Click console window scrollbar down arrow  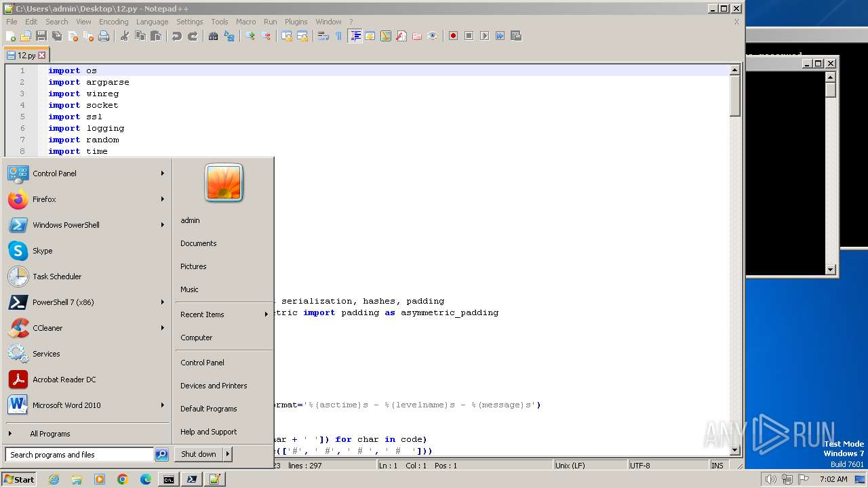[x=831, y=270]
